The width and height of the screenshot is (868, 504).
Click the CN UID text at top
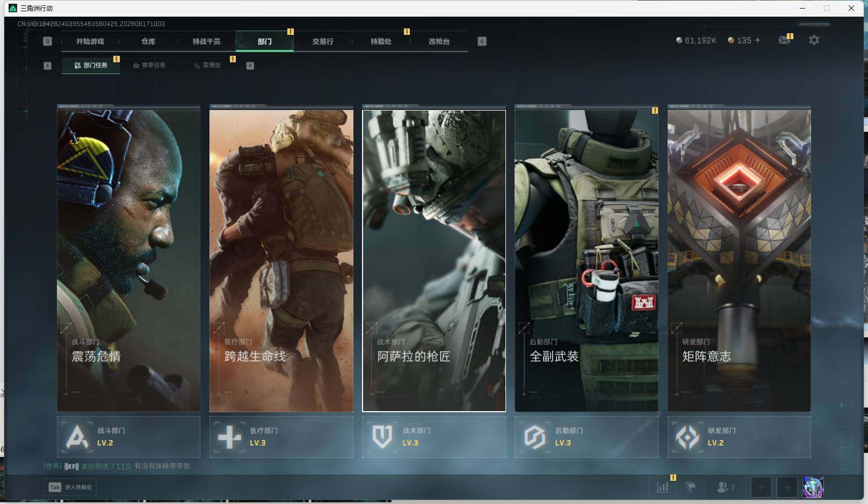tap(91, 24)
